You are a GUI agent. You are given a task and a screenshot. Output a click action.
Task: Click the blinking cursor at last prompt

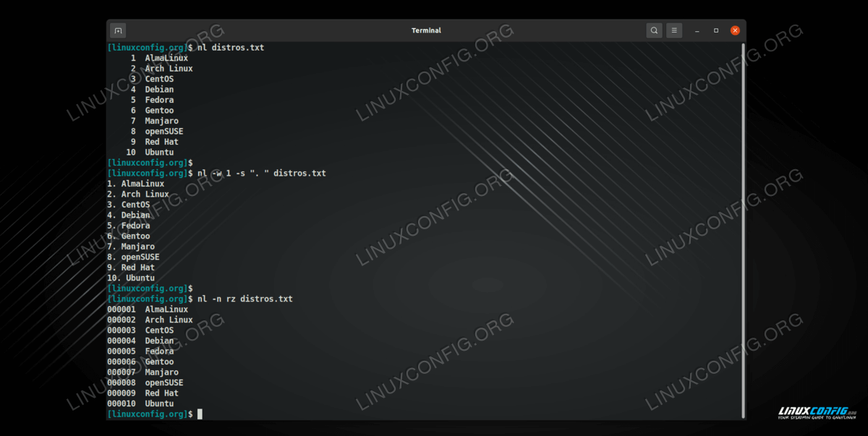pos(200,414)
